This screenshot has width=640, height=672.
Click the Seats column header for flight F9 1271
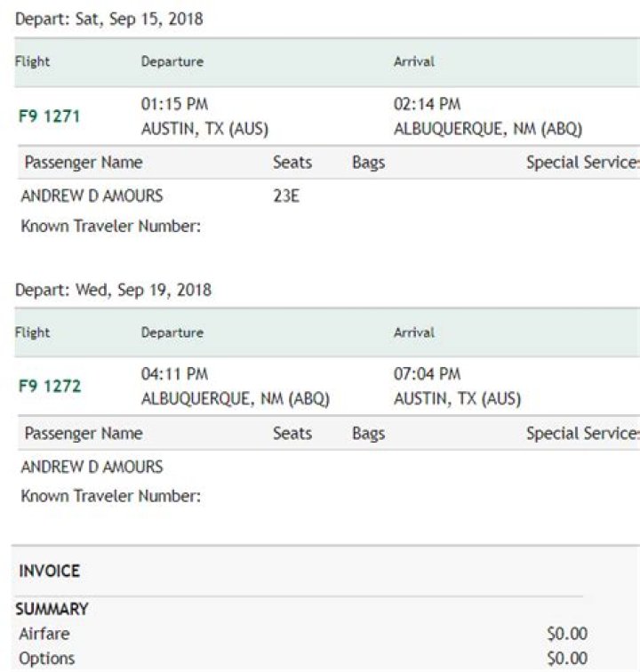[292, 163]
